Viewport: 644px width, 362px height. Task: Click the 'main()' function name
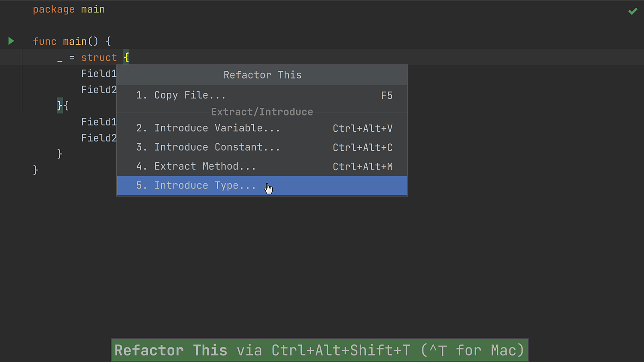pos(80,42)
